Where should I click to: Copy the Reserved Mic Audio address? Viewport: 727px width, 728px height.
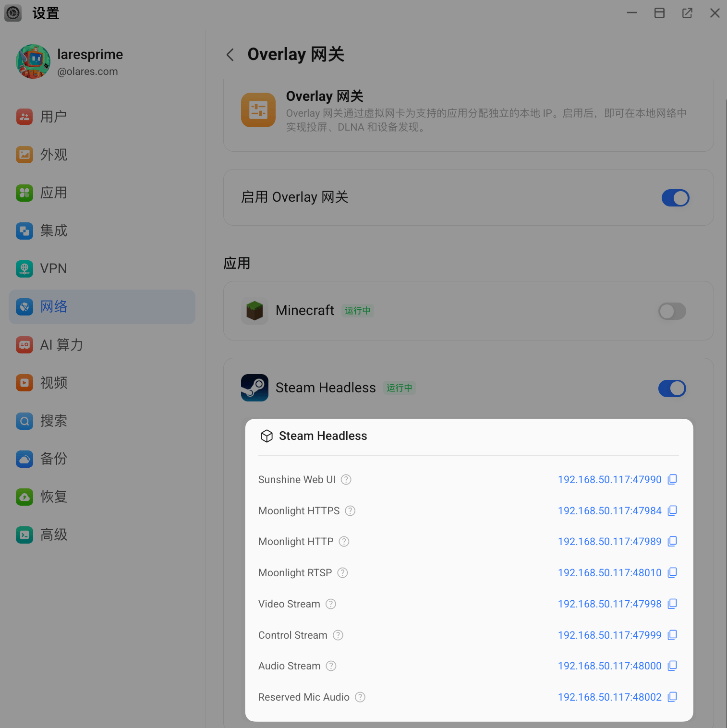(672, 697)
